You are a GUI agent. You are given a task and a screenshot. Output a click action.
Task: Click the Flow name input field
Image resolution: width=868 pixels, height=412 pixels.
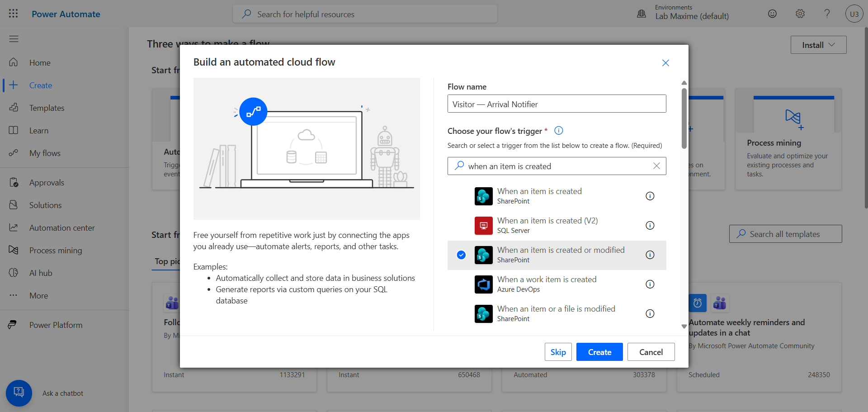(557, 104)
